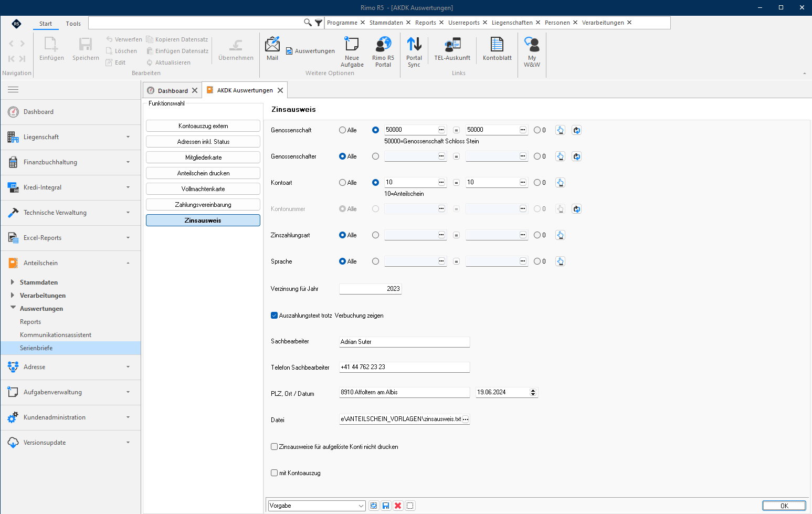Screen dimensions: 812x514
Task: Expand the Stammdaten tree node
Action: pyautogui.click(x=13, y=282)
